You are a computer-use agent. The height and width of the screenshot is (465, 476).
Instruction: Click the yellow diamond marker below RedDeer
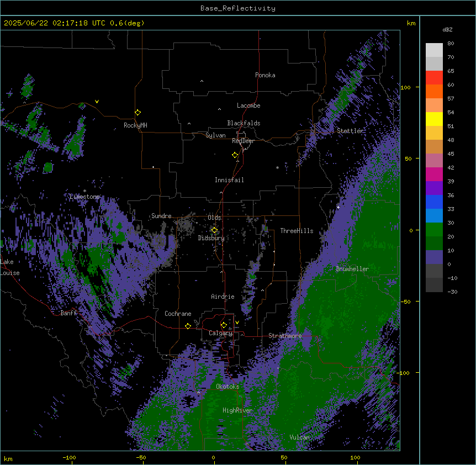tap(235, 155)
